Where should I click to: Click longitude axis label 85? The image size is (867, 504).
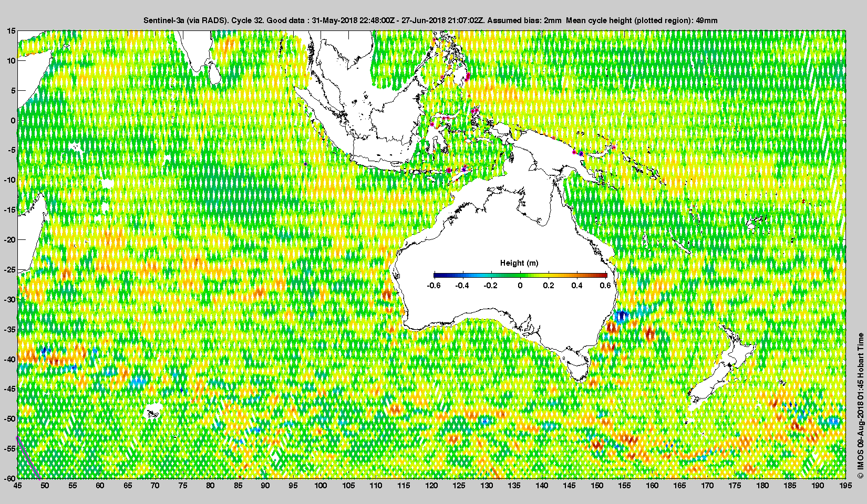point(238,486)
